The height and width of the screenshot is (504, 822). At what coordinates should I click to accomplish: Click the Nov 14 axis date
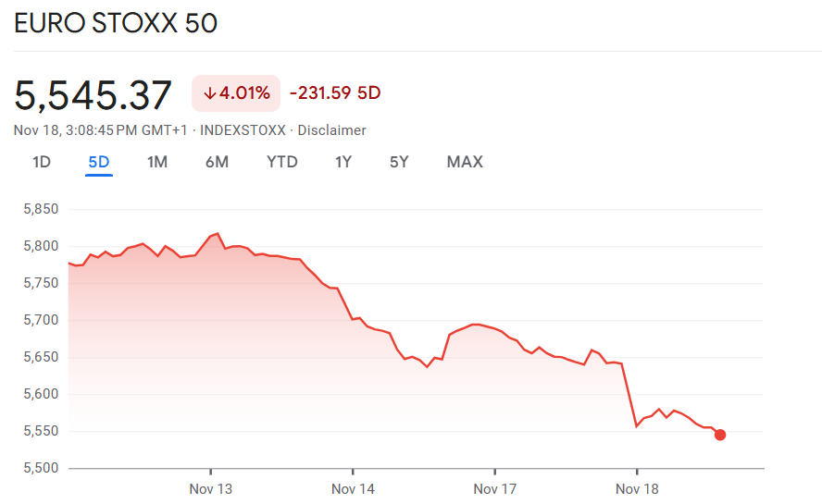coord(353,488)
